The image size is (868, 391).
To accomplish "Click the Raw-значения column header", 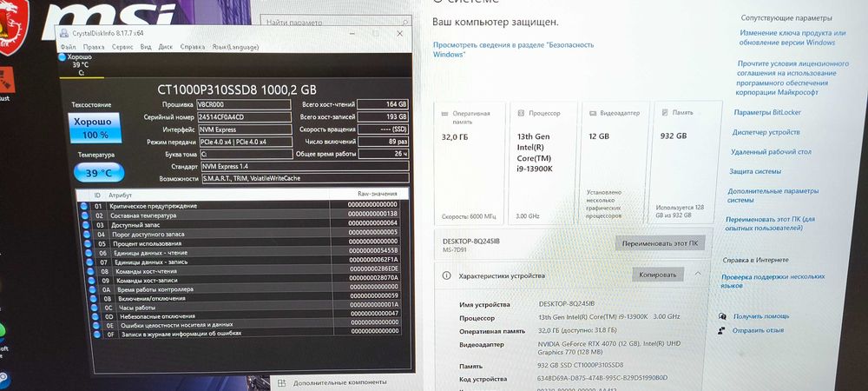I will point(377,194).
